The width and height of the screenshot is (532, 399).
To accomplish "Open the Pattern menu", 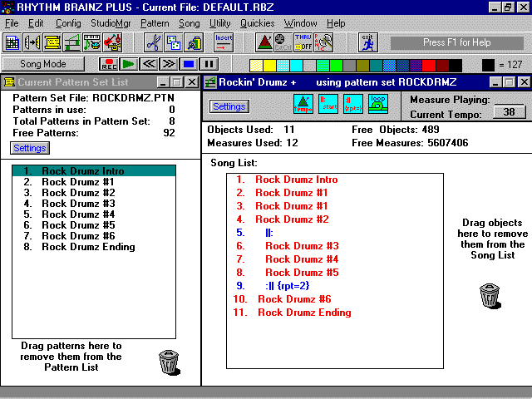I will click(155, 23).
